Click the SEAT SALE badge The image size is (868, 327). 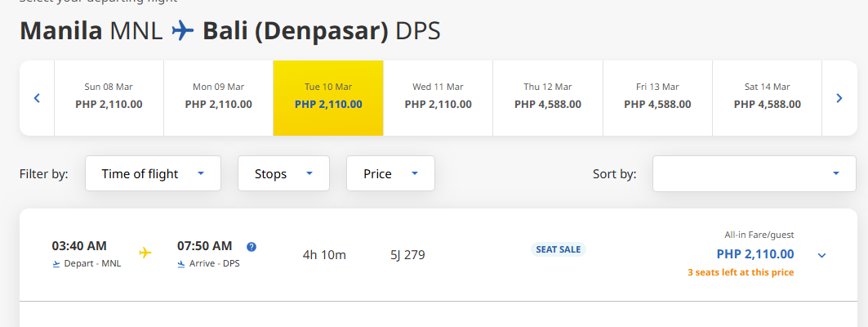(559, 249)
